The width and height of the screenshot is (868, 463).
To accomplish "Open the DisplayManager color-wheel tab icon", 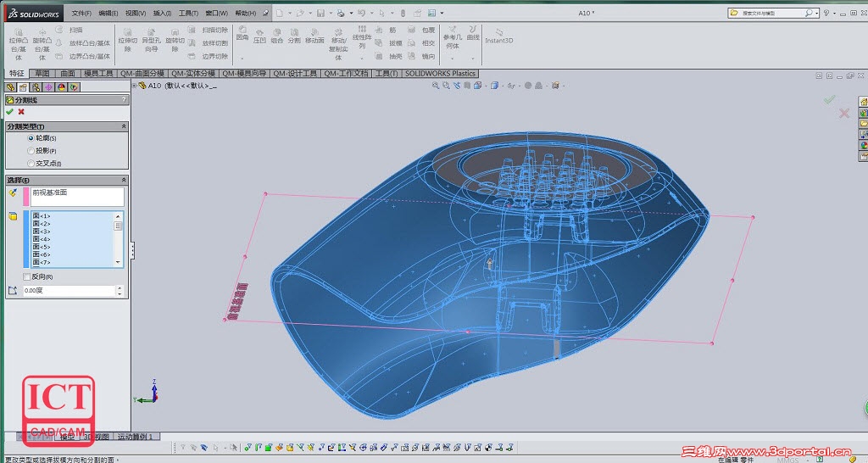I will (x=61, y=86).
